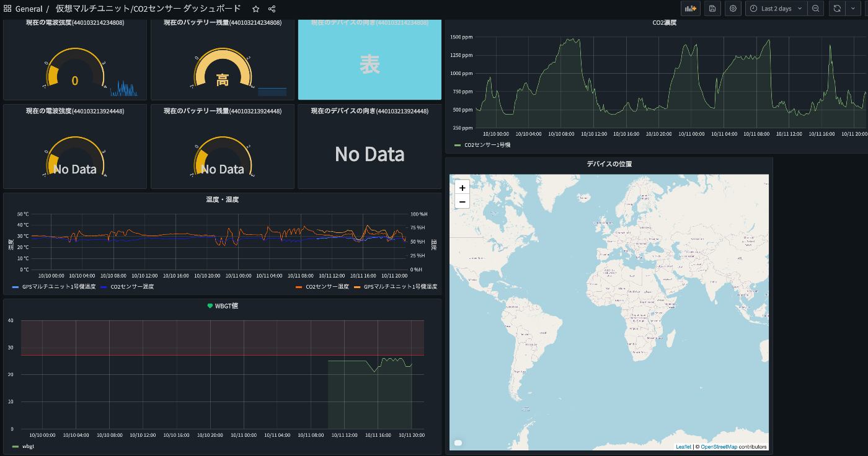868x456 pixels.
Task: Click the dark blue swatch beside CO2センサー温度
Action: coord(104,287)
